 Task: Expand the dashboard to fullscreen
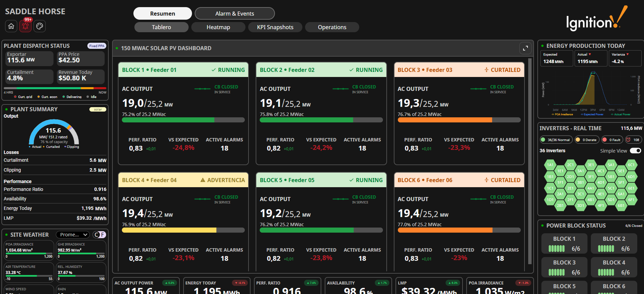525,48
